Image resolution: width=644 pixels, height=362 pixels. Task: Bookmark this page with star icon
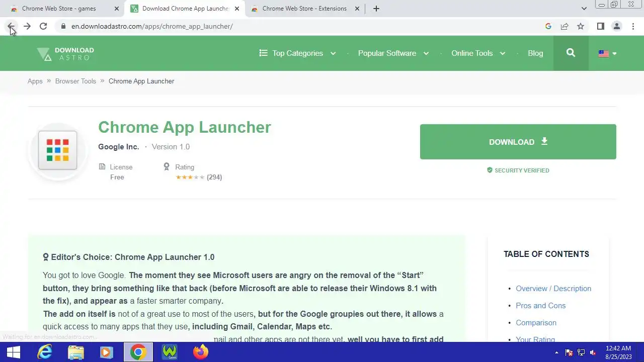(581, 26)
